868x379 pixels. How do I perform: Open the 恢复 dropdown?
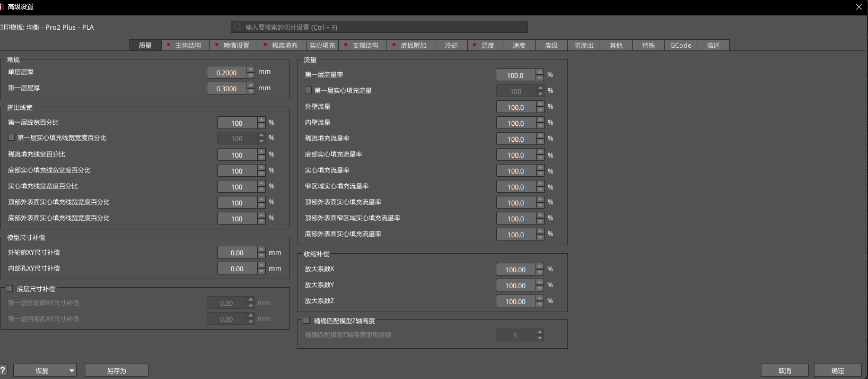45,371
